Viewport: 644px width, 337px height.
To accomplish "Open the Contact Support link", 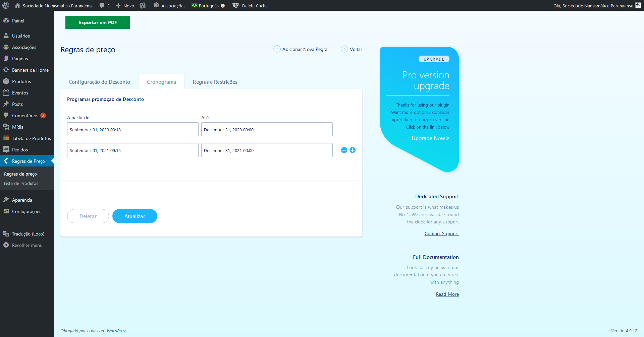I will 441,233.
